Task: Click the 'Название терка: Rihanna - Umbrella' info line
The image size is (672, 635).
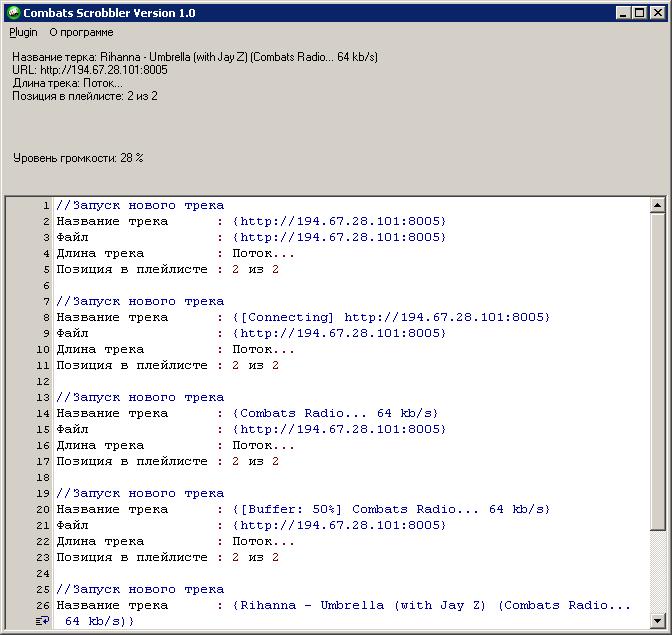Action: [195, 57]
